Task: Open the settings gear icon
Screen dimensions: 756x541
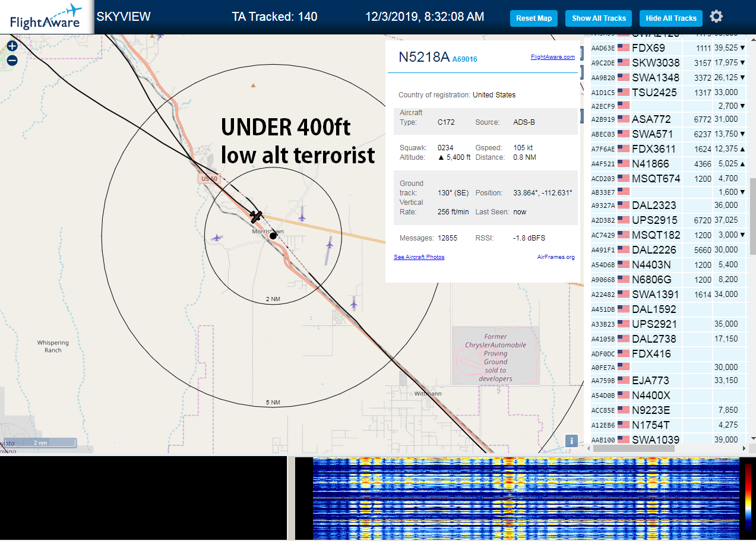Action: [x=716, y=17]
